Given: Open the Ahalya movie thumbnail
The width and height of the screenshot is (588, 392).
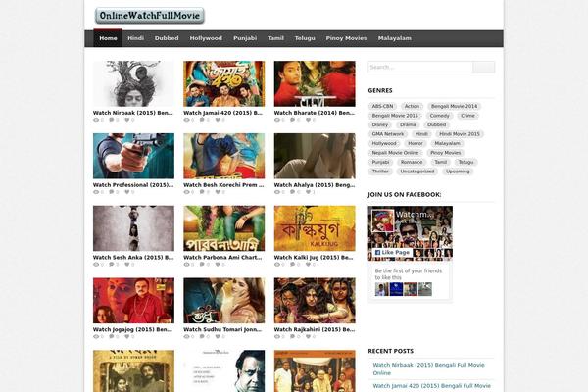Looking at the screenshot, I should [315, 156].
